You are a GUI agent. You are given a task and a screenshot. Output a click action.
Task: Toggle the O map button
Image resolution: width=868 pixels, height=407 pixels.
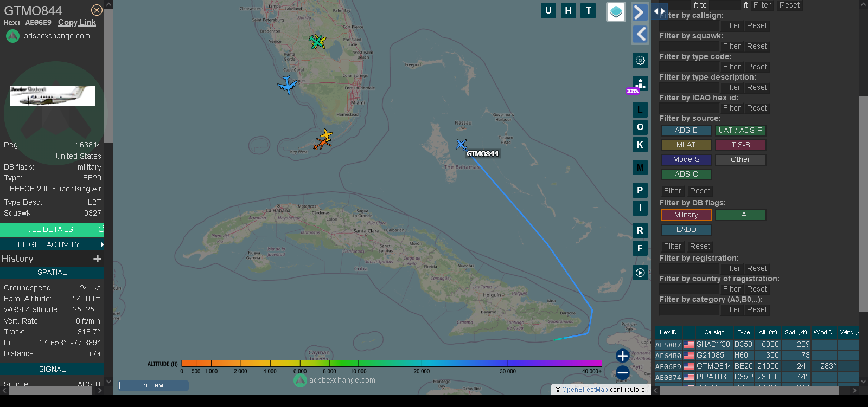pyautogui.click(x=640, y=127)
